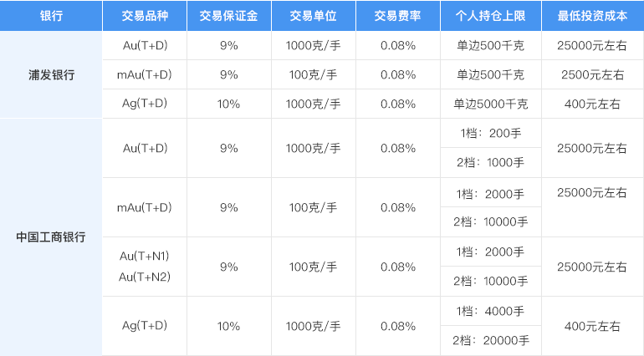Click the 1档：200手 limit cell

pos(491,133)
